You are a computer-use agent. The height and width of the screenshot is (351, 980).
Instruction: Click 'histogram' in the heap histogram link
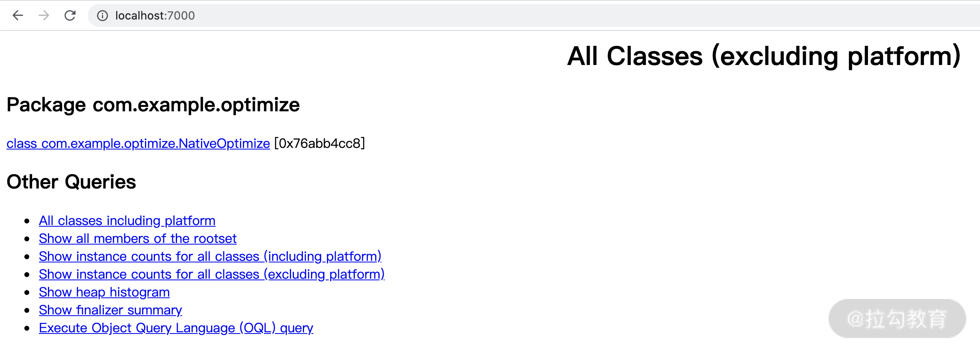[140, 292]
